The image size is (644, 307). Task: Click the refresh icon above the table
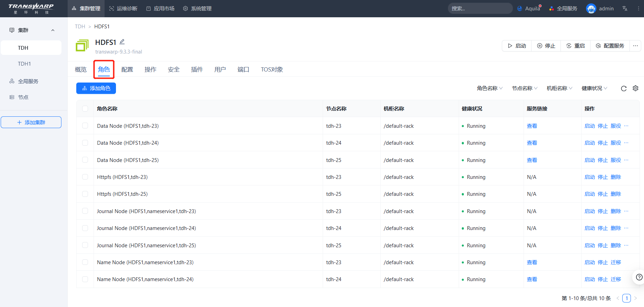pos(624,88)
